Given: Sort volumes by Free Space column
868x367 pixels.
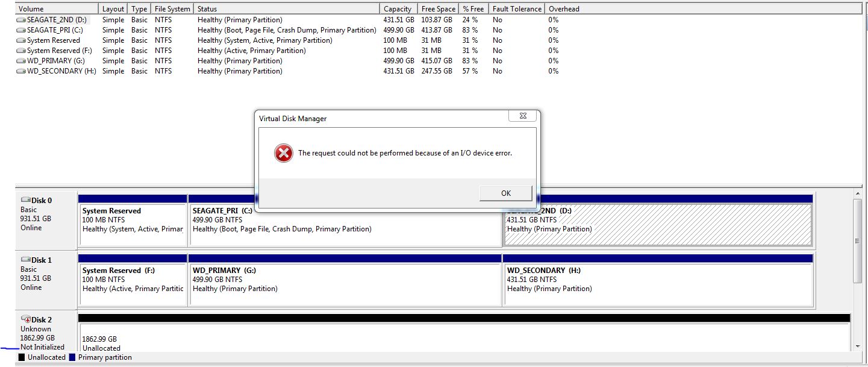Looking at the screenshot, I should click(438, 9).
